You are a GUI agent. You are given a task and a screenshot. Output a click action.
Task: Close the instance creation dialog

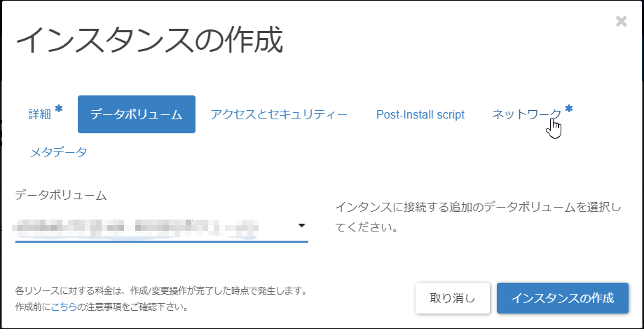coord(621,22)
